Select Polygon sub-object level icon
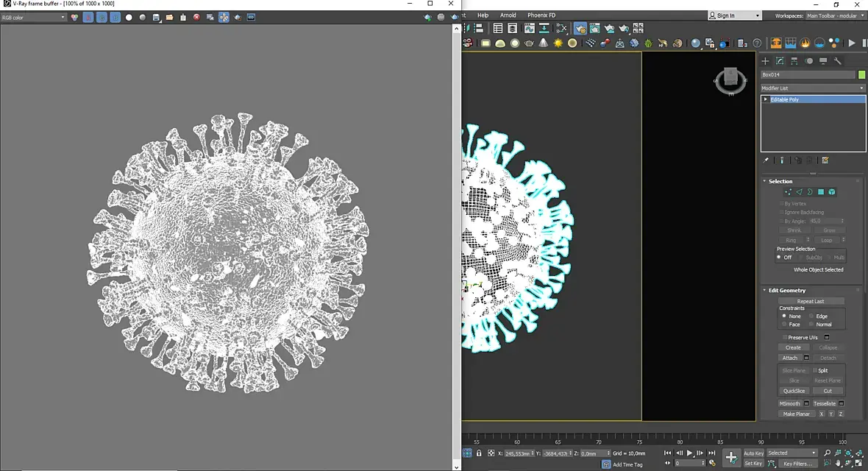Viewport: 868px width, 471px height. click(821, 192)
